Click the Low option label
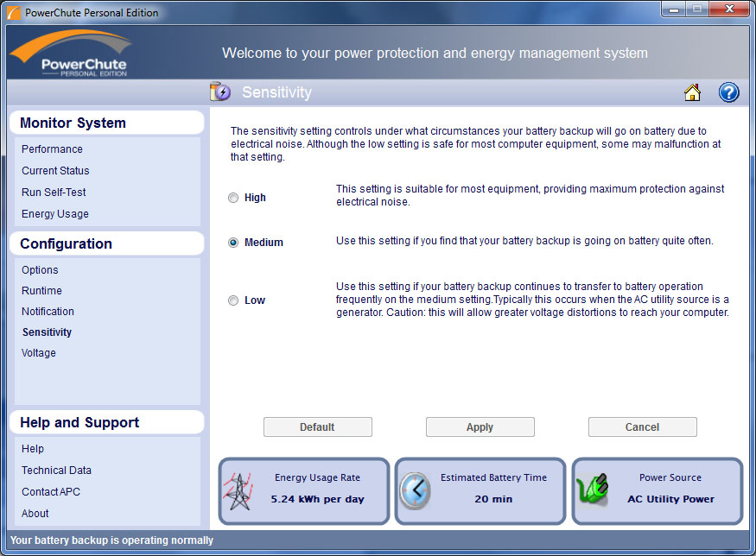 coord(255,300)
